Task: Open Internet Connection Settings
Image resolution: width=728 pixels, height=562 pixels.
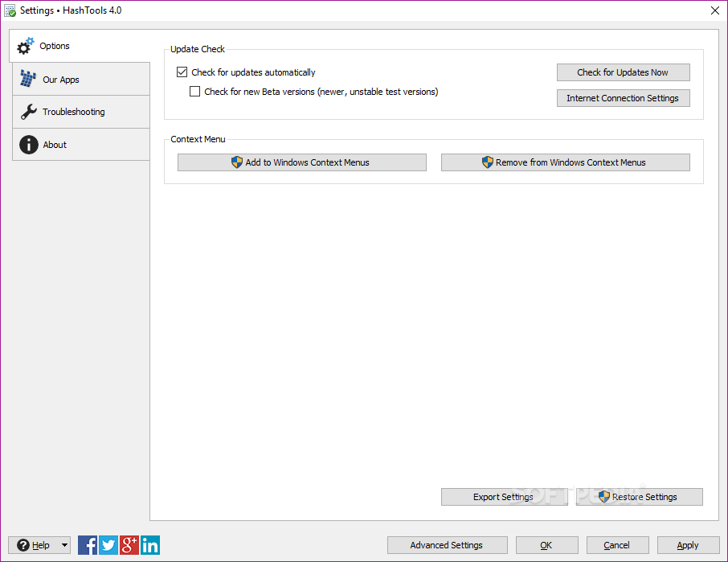Action: pyautogui.click(x=623, y=98)
